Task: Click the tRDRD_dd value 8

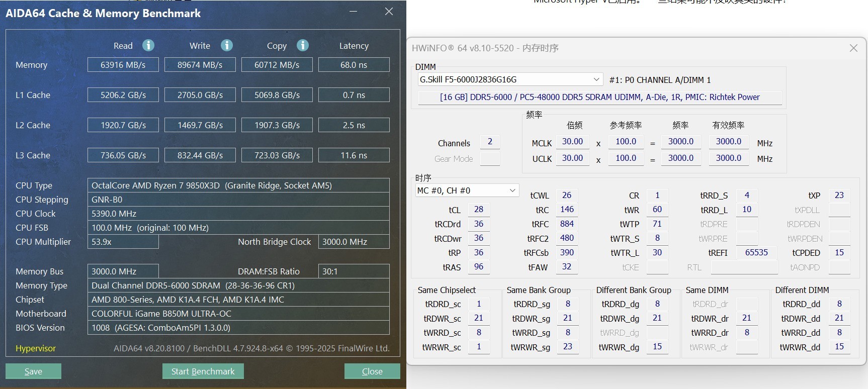Action: (x=839, y=304)
